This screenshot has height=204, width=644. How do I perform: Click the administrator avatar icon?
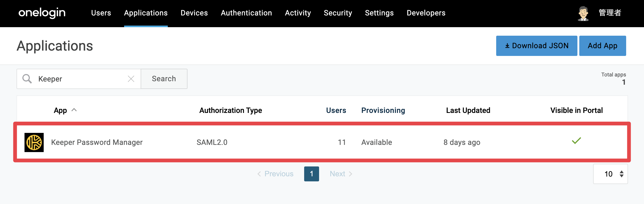click(583, 13)
